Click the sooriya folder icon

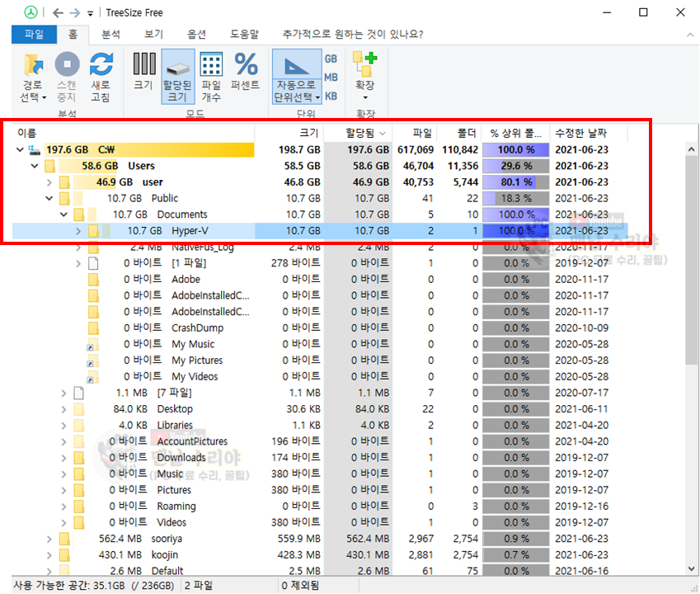(x=63, y=539)
